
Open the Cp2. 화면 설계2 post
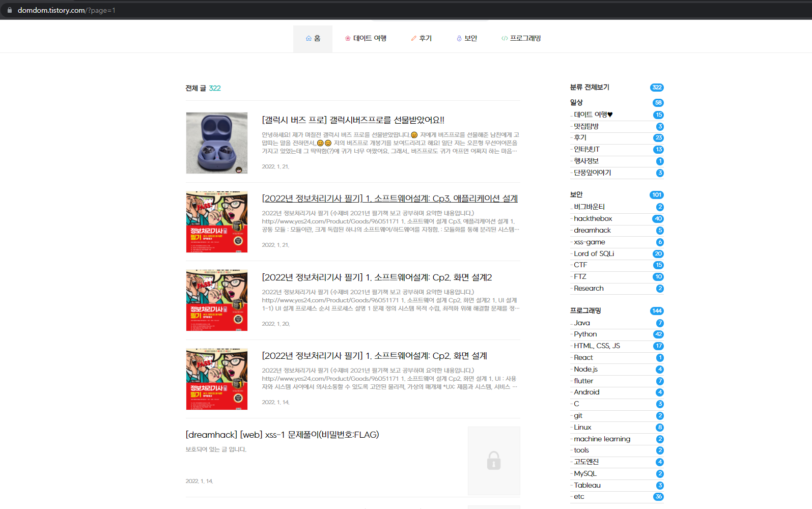coord(377,277)
